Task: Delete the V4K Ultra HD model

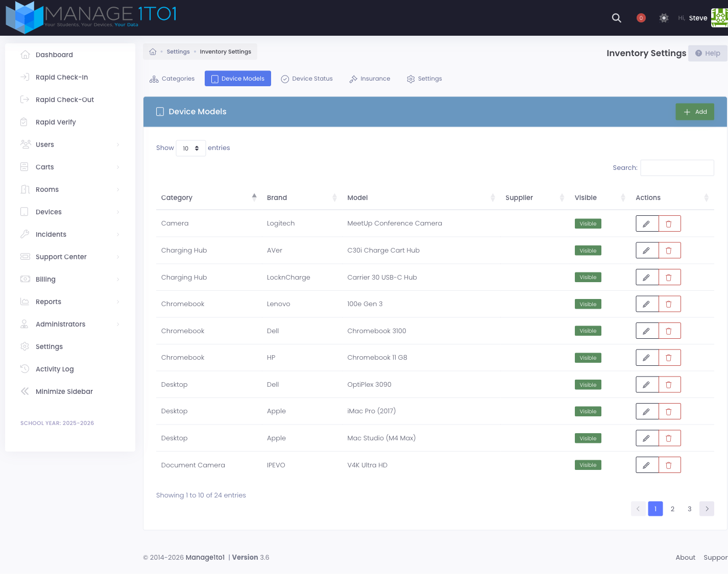Action: coord(669,465)
